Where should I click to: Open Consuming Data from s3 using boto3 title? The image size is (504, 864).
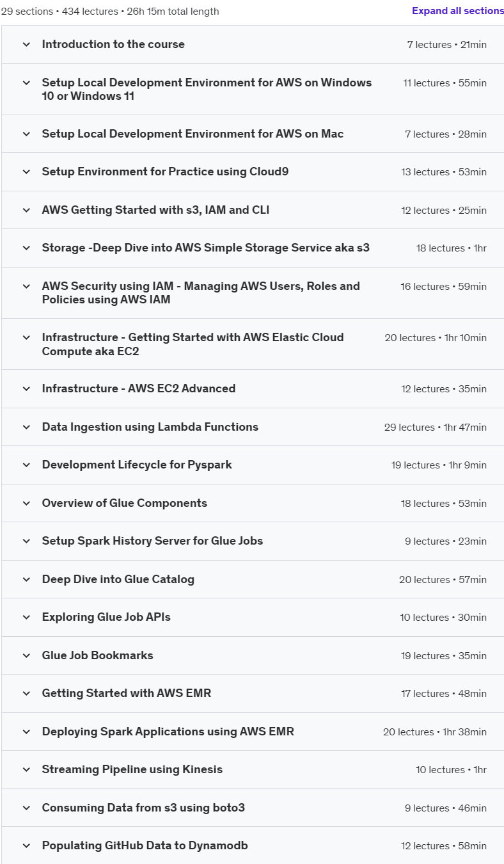143,808
